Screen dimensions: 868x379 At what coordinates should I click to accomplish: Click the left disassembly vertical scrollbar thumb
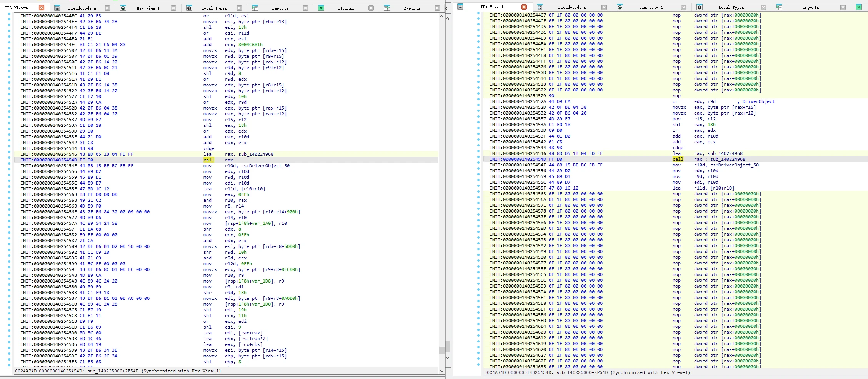441,350
